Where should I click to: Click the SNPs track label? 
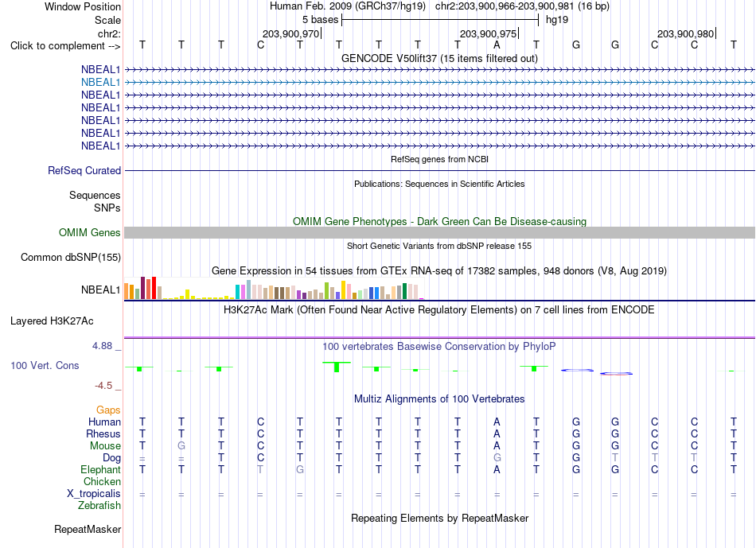(x=107, y=208)
